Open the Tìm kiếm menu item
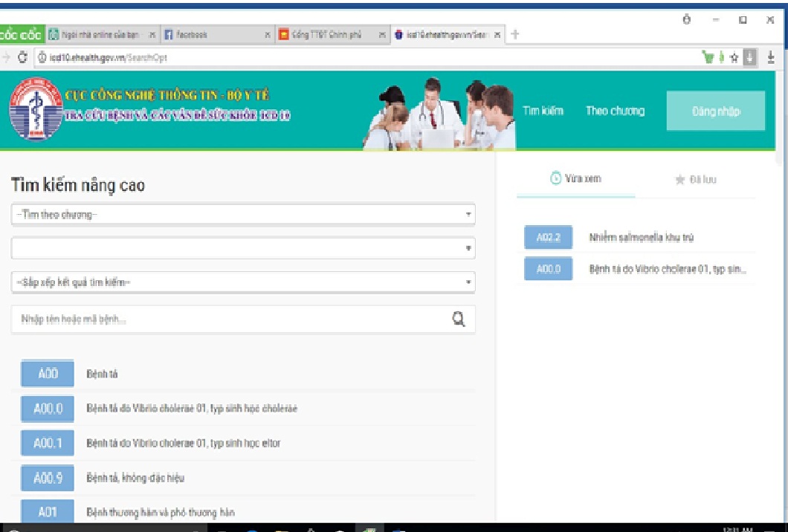The image size is (788, 532). [543, 111]
